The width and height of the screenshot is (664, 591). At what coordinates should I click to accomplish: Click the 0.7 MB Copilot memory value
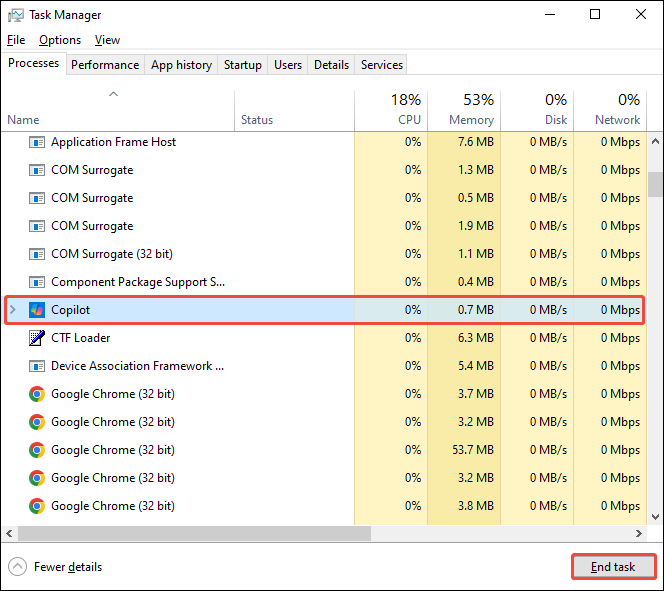point(476,310)
